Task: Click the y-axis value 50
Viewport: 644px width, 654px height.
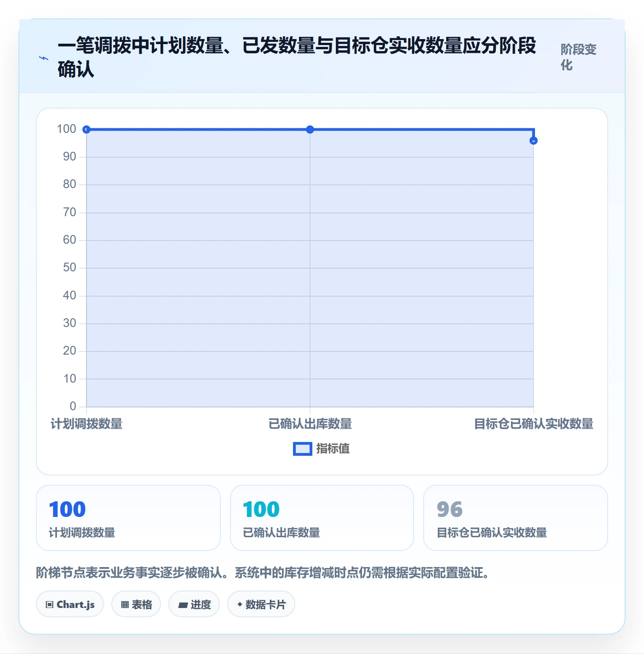Action: pos(69,268)
